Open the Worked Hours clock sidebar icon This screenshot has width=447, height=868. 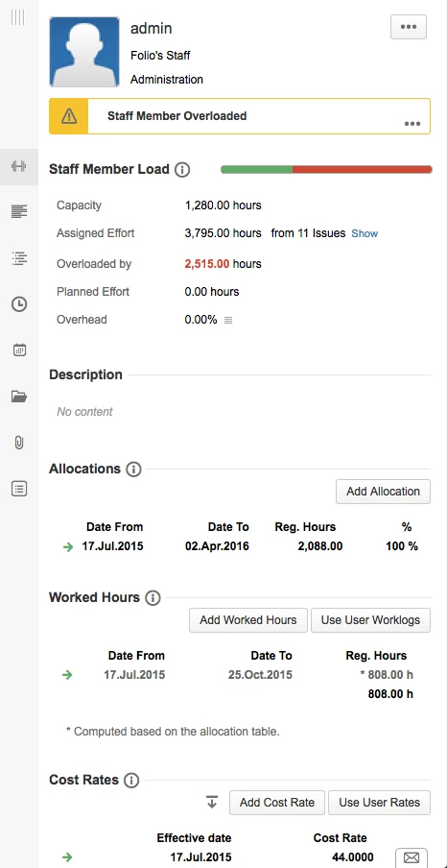(19, 304)
